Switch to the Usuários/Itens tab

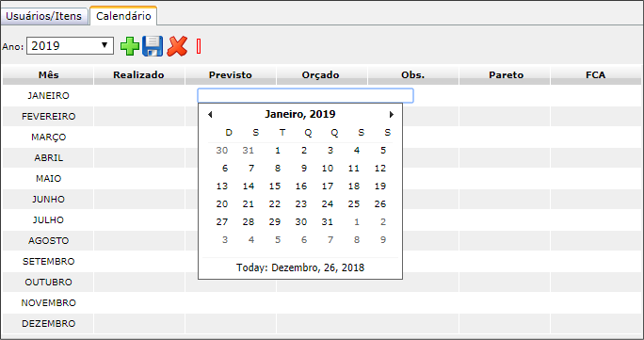[43, 16]
